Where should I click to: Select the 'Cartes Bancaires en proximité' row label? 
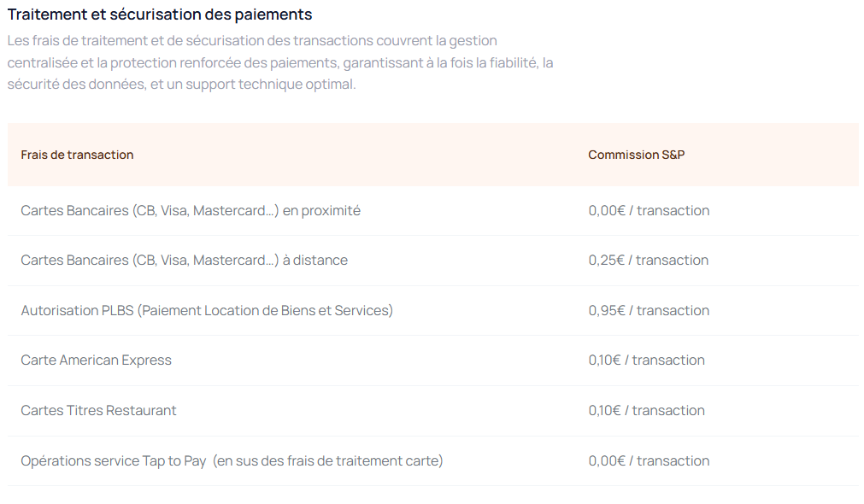pos(191,210)
